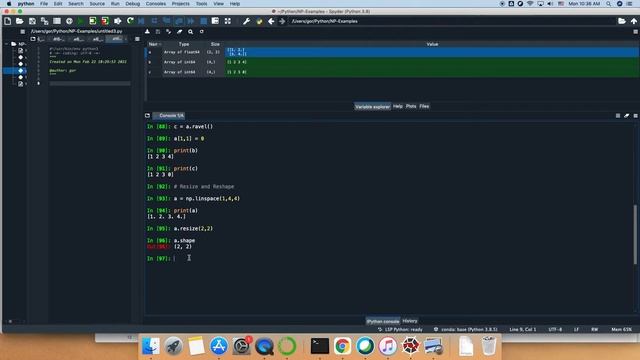Click the Line 9, Col 1 status
The image size is (640, 360).
pos(522,329)
